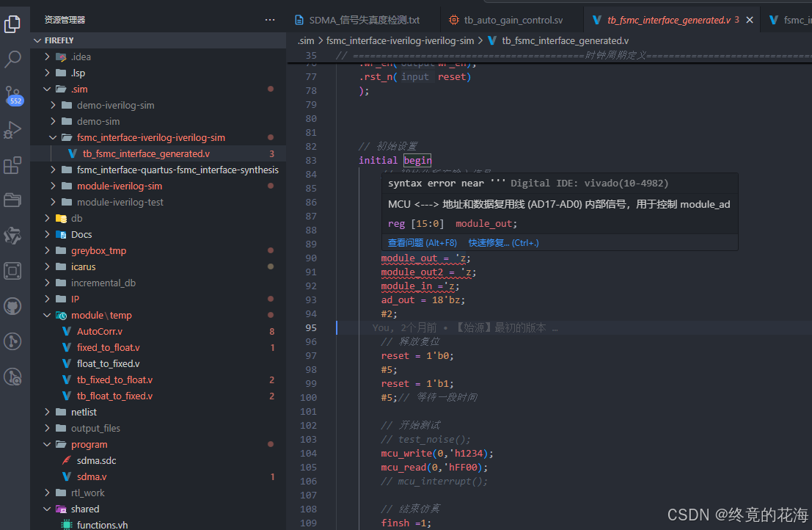Image resolution: width=812 pixels, height=530 pixels.
Task: Expand the .idea folder
Action: [47, 57]
